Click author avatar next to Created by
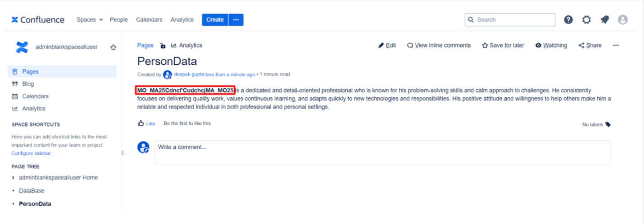Image resolution: width=644 pixels, height=224 pixels. pos(168,75)
